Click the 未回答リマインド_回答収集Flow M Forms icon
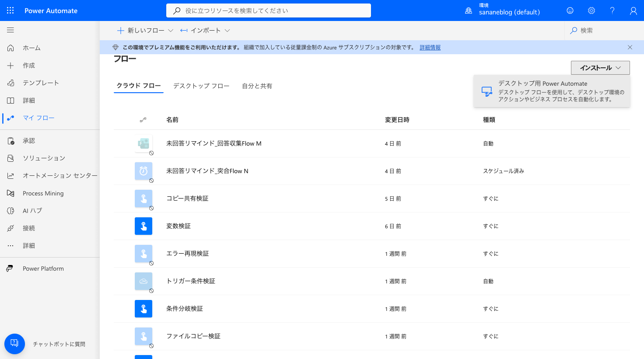This screenshot has width=644, height=359. [143, 143]
